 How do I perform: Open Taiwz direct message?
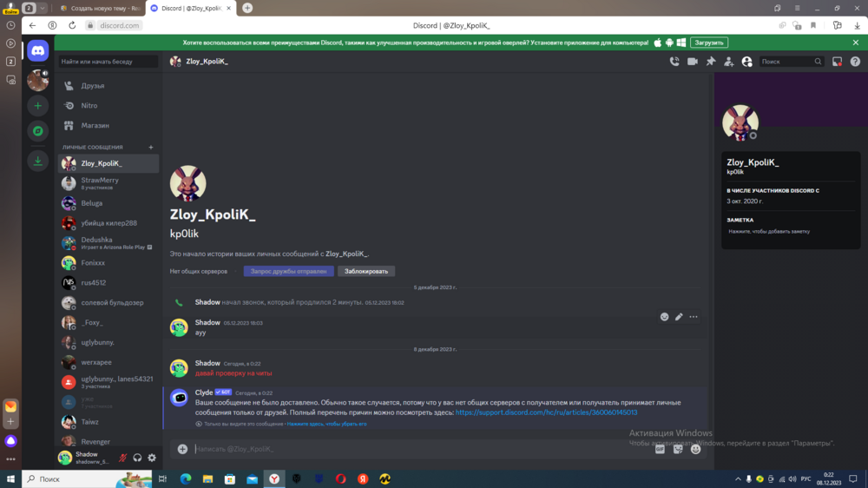[x=108, y=422]
